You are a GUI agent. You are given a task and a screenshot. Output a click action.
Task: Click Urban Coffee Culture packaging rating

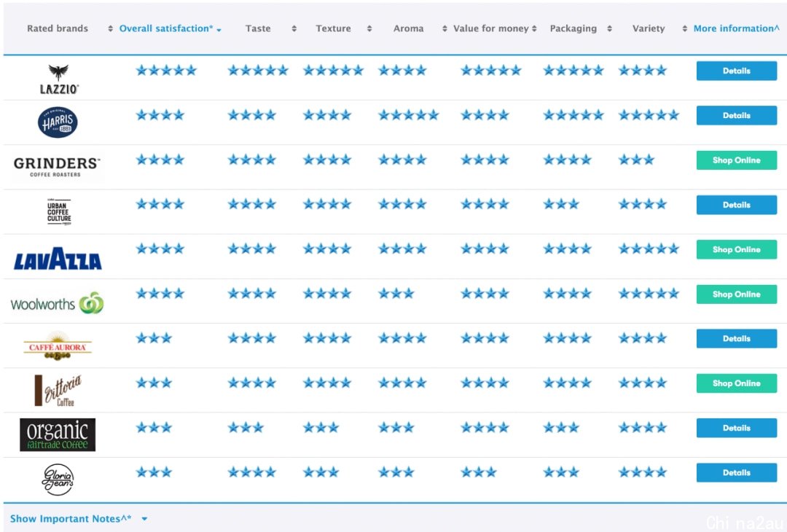click(x=561, y=204)
